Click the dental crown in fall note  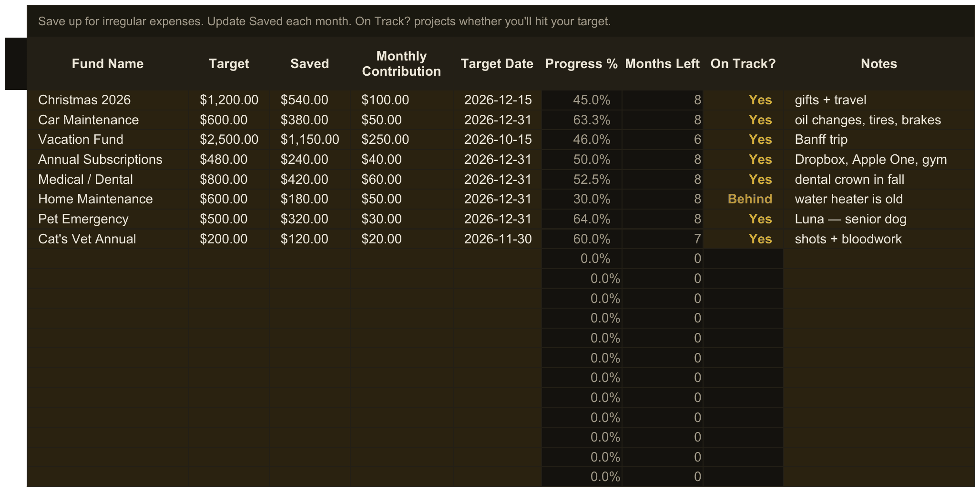coord(879,180)
